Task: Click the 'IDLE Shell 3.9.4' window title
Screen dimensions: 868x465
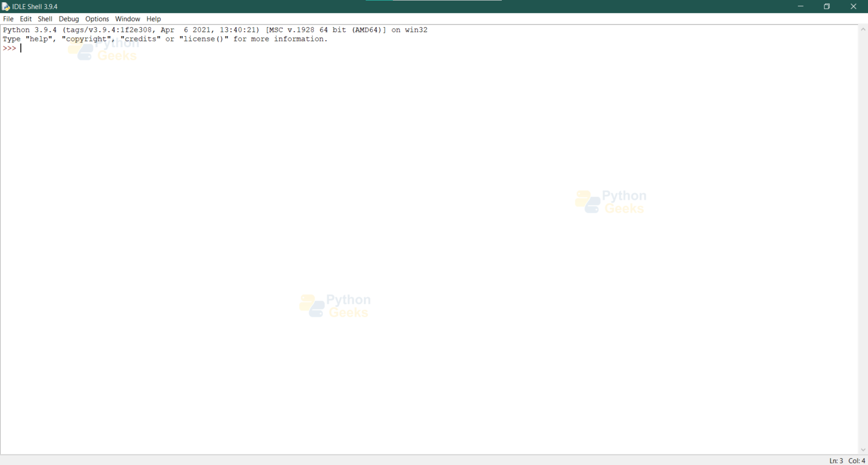Action: point(35,7)
